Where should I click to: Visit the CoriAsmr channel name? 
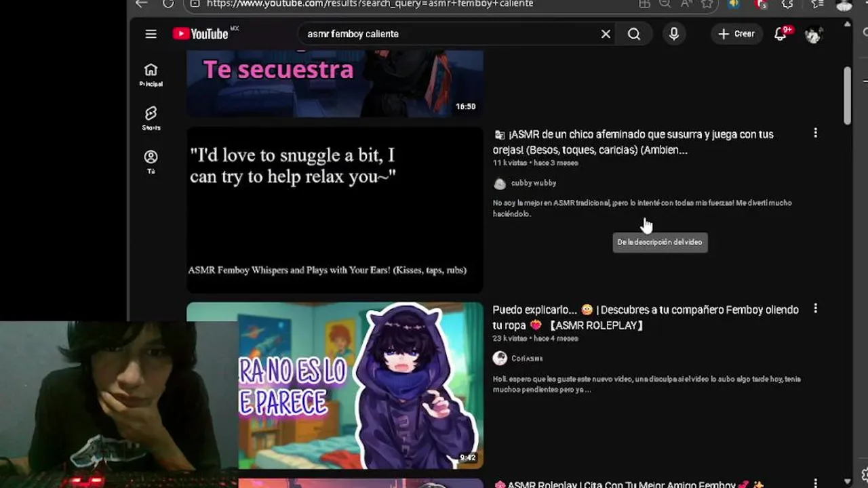[x=527, y=359]
